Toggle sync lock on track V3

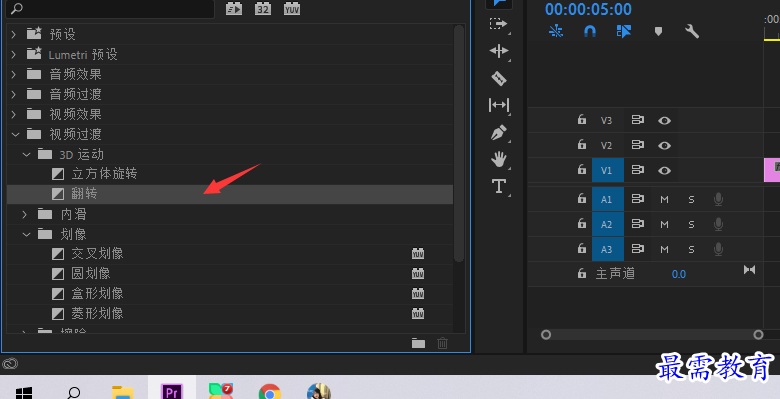(x=638, y=120)
